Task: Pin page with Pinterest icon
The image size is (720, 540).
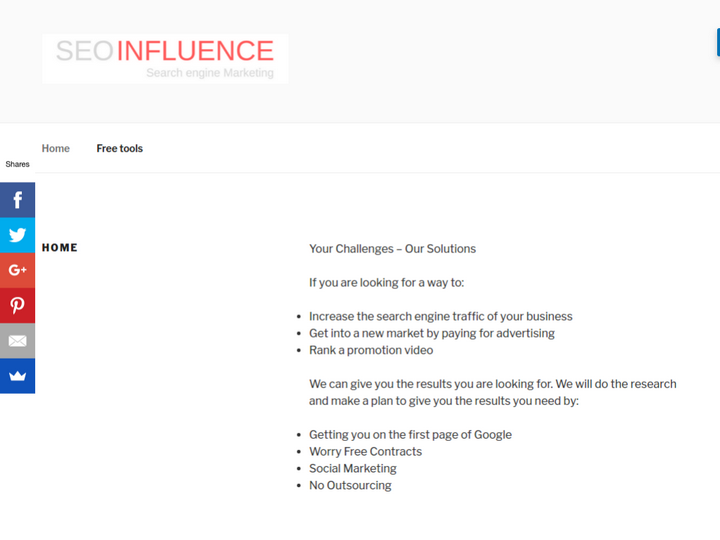Action: coord(17,305)
